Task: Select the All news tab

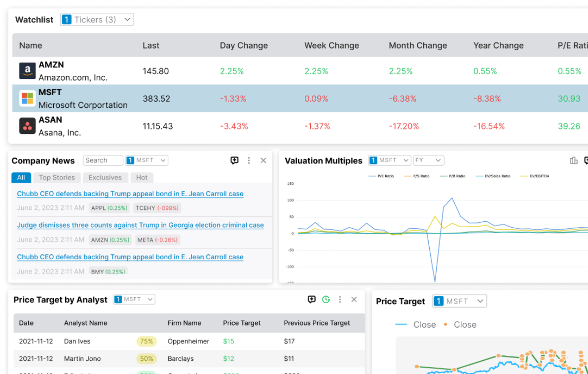Action: coord(21,177)
